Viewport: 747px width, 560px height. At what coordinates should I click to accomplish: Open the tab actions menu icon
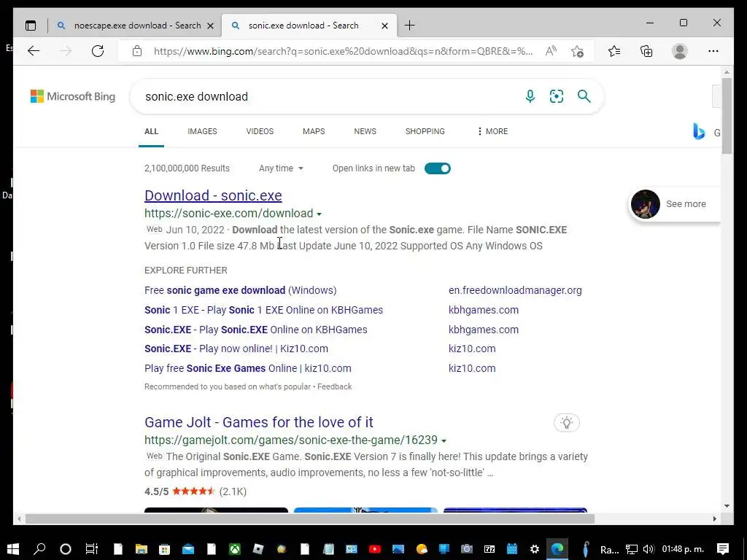(x=31, y=26)
